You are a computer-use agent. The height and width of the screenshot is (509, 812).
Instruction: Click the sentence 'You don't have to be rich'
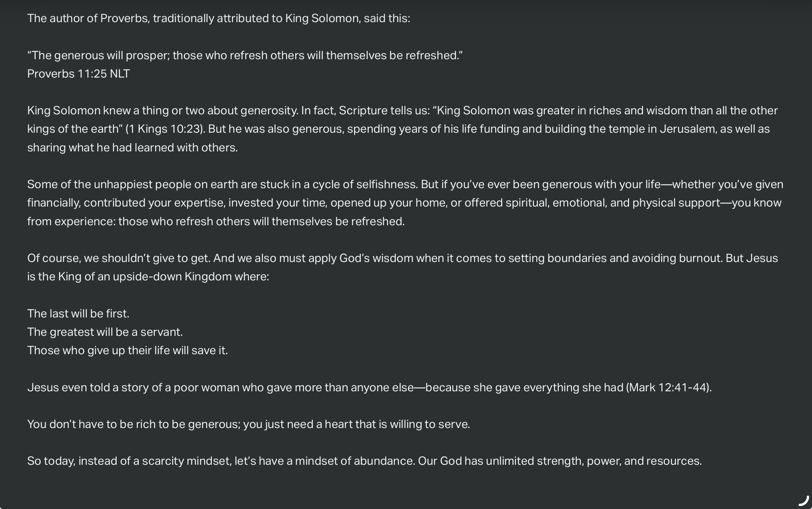tap(249, 424)
